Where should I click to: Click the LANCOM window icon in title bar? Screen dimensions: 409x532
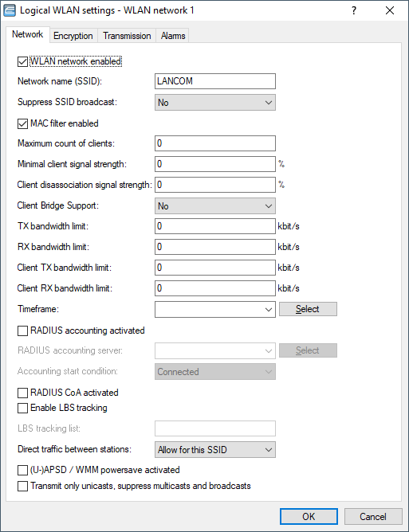(10, 10)
